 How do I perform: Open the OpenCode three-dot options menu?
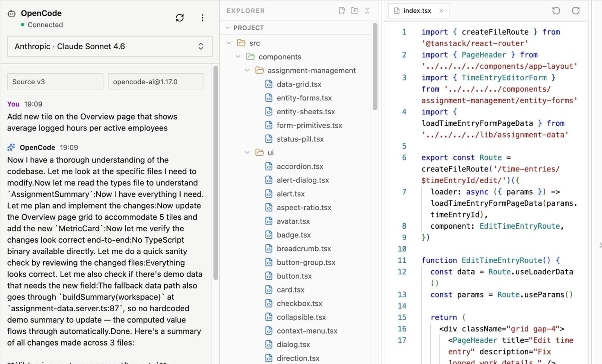coord(202,18)
